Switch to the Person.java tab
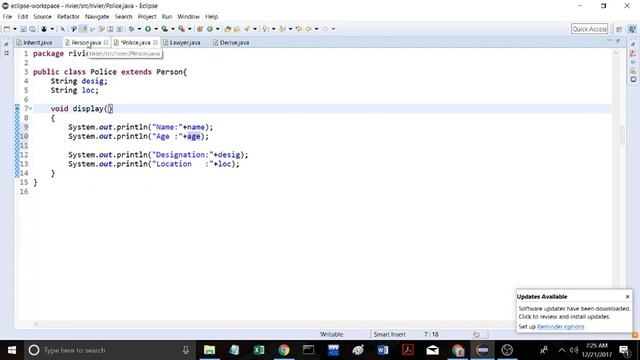The width and height of the screenshot is (640, 360). 86,42
